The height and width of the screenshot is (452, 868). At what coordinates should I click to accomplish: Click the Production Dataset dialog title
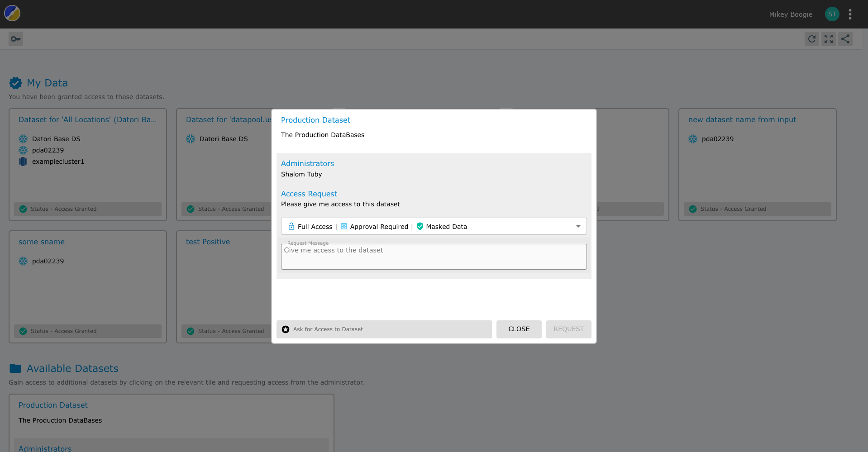coord(315,120)
